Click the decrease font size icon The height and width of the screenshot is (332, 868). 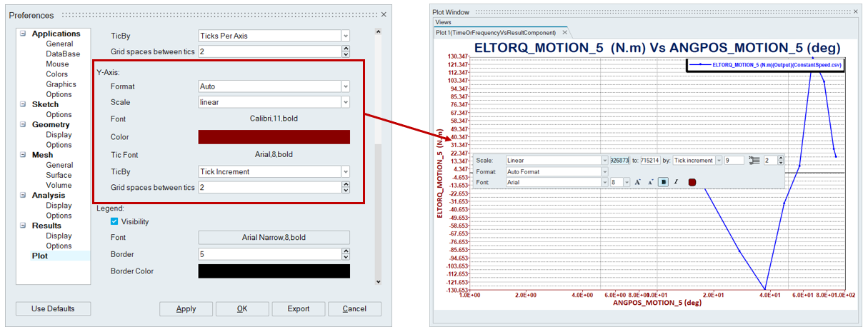coord(651,182)
